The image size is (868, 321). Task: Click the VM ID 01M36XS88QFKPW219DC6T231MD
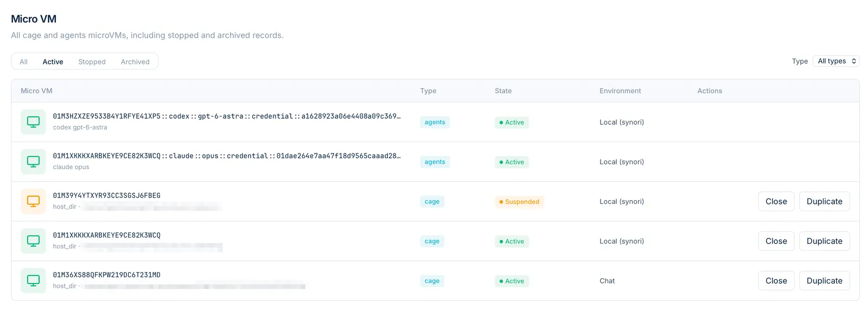(x=106, y=275)
